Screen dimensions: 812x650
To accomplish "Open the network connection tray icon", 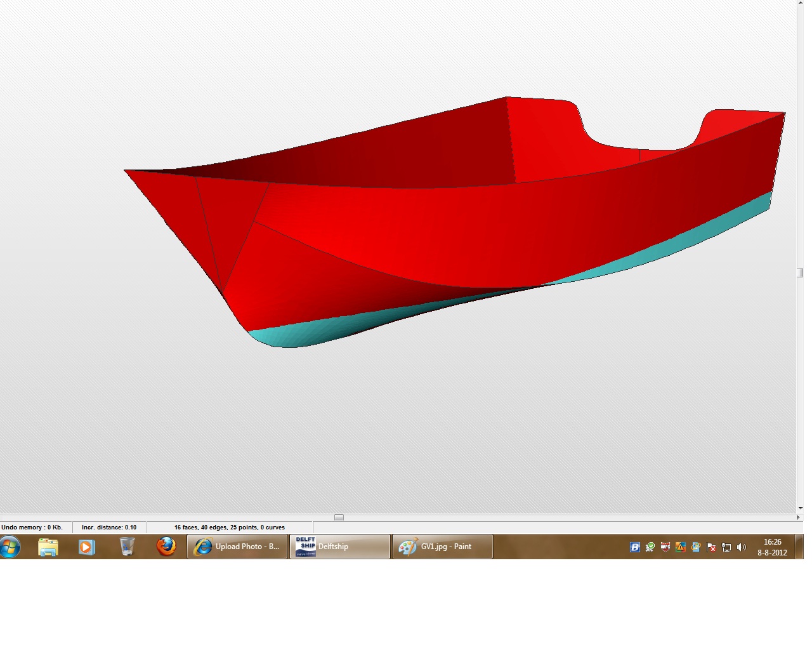I will pyautogui.click(x=726, y=547).
